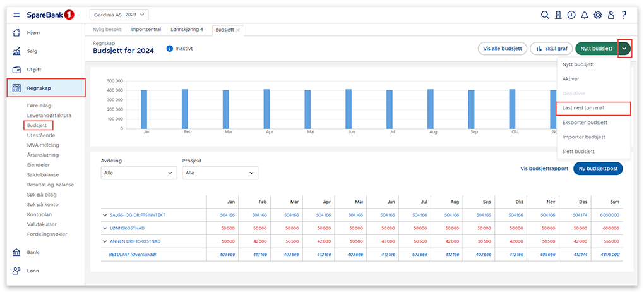Open the hamburger menu beside the SpareBank logo
This screenshot has width=644, height=292.
[16, 15]
